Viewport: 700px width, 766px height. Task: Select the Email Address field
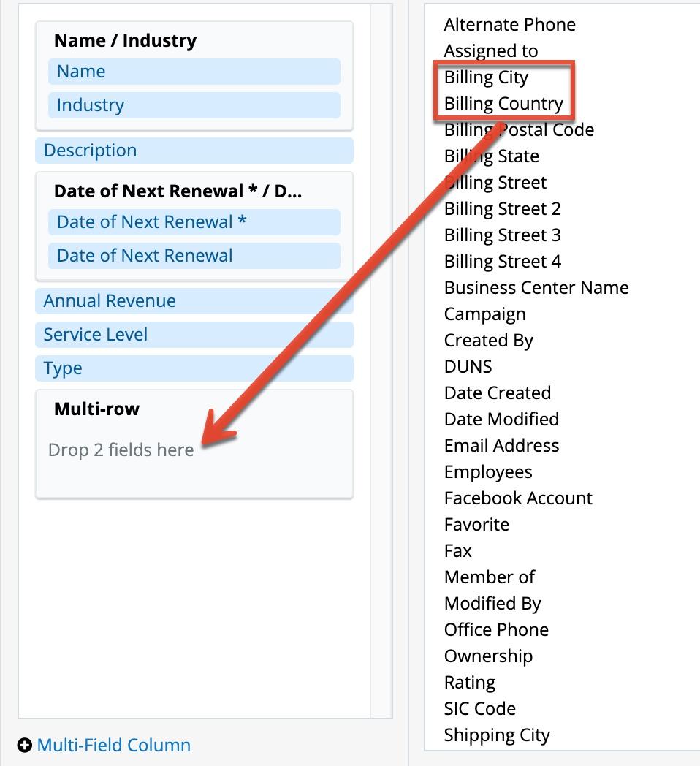(x=501, y=446)
